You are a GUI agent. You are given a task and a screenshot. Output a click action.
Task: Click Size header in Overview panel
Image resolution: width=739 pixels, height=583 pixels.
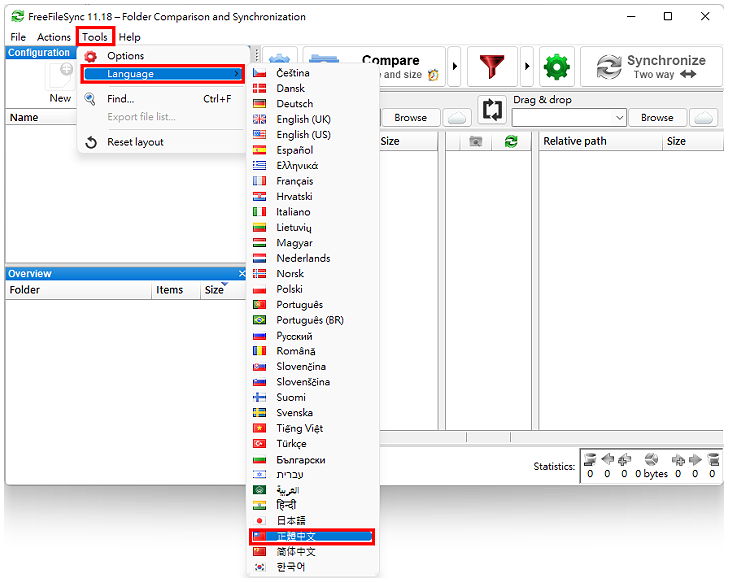pos(221,290)
